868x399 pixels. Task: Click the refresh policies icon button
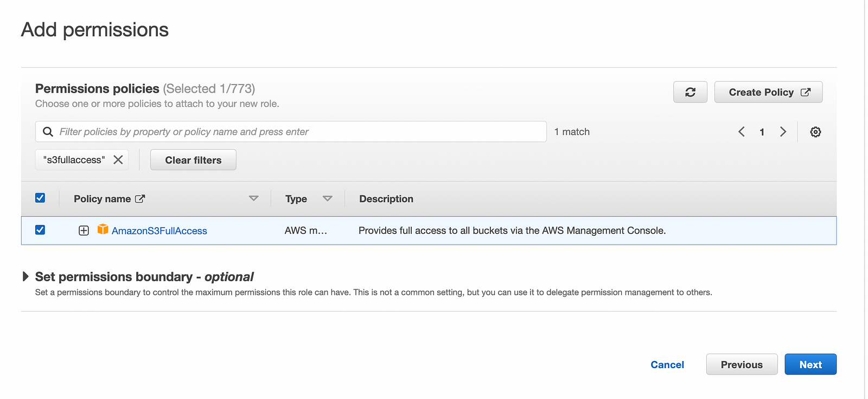(x=690, y=92)
